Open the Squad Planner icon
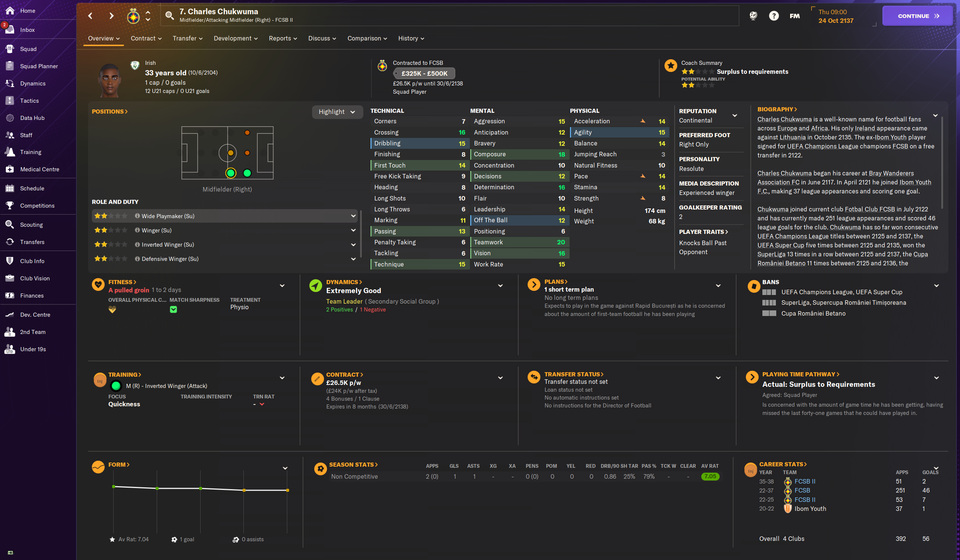Screen dimensions: 960x560 pos(10,66)
